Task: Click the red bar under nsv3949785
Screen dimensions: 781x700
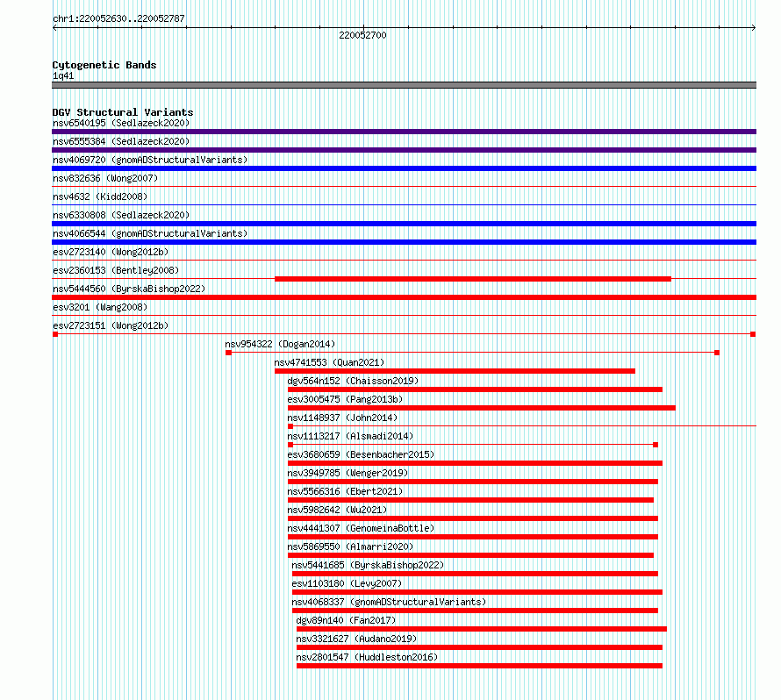Action: pos(473,482)
